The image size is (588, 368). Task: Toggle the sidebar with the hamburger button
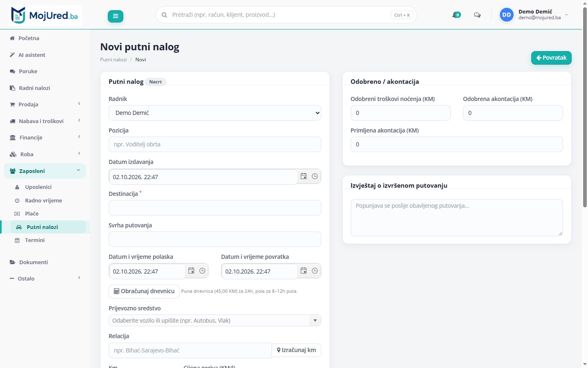pyautogui.click(x=116, y=16)
